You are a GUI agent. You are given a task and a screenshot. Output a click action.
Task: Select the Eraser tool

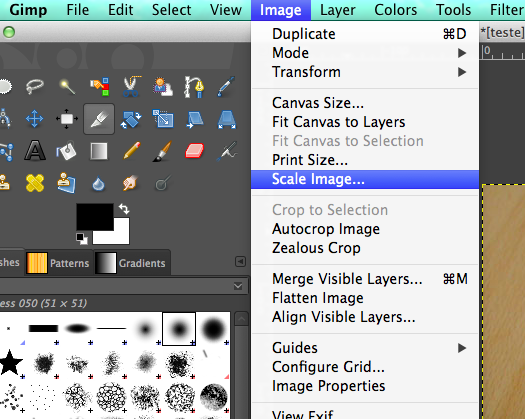point(195,151)
